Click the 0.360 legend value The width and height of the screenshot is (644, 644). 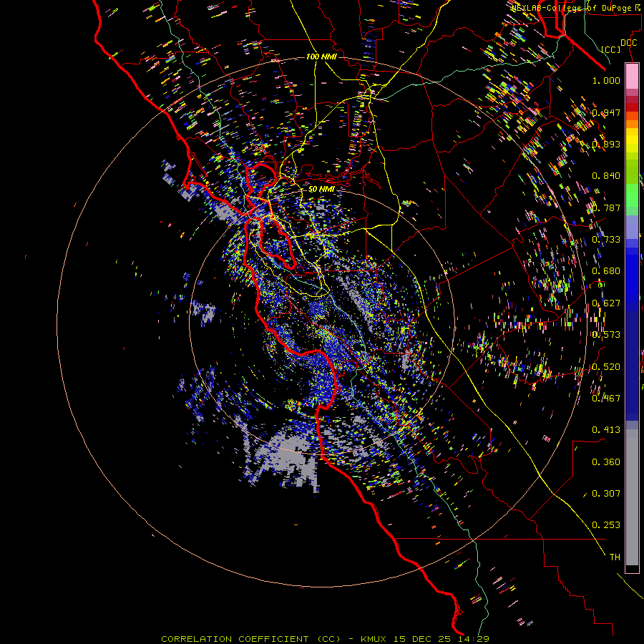(x=606, y=462)
